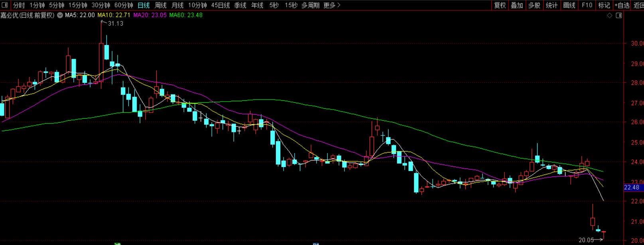Click the 31.13 high price marker

tap(116, 24)
